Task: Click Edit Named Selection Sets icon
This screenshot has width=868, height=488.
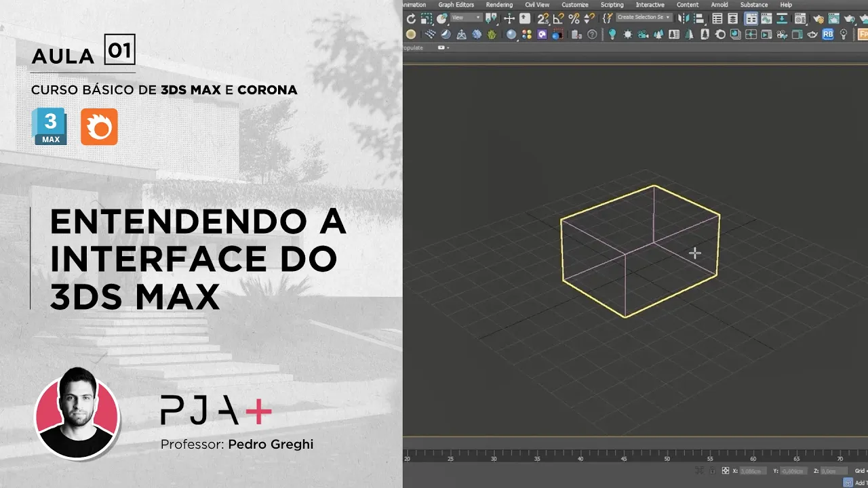Action: (607, 18)
